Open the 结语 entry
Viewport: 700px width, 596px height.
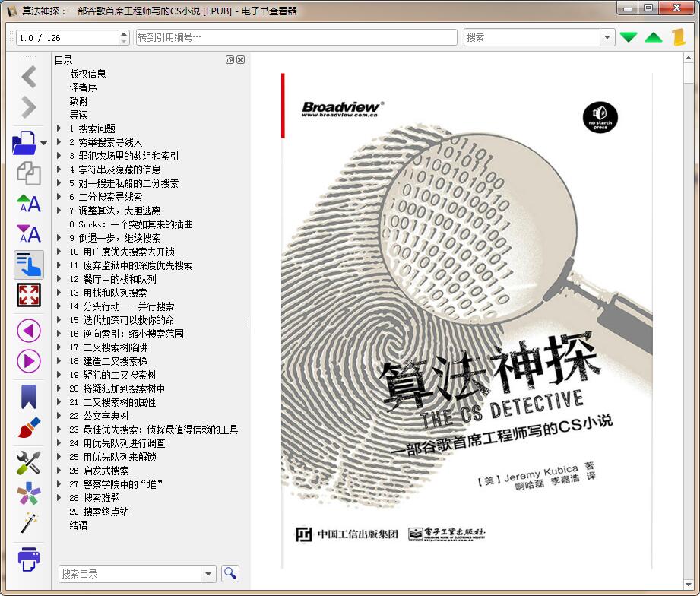tap(78, 525)
